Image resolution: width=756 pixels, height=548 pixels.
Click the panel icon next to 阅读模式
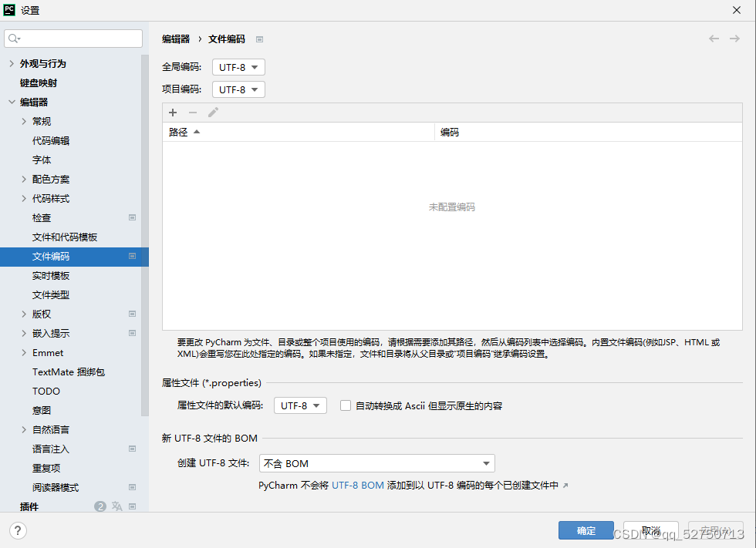click(132, 487)
